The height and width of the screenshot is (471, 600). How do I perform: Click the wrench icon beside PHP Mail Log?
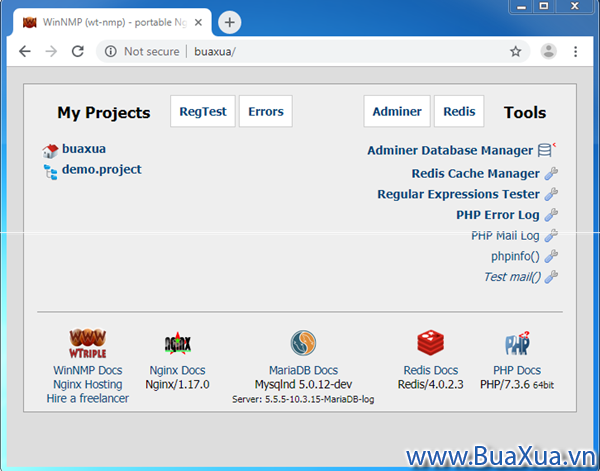(x=551, y=235)
